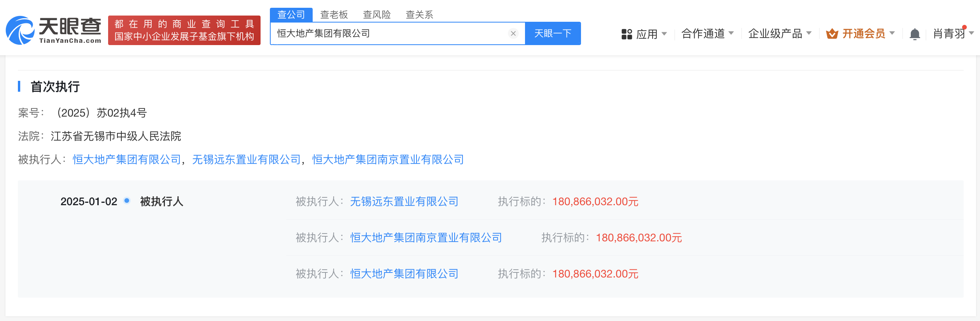Viewport: 980px width, 321px height.
Task: Select amount 180,866,032.00元 for 无锡远东置业
Action: pyautogui.click(x=595, y=201)
